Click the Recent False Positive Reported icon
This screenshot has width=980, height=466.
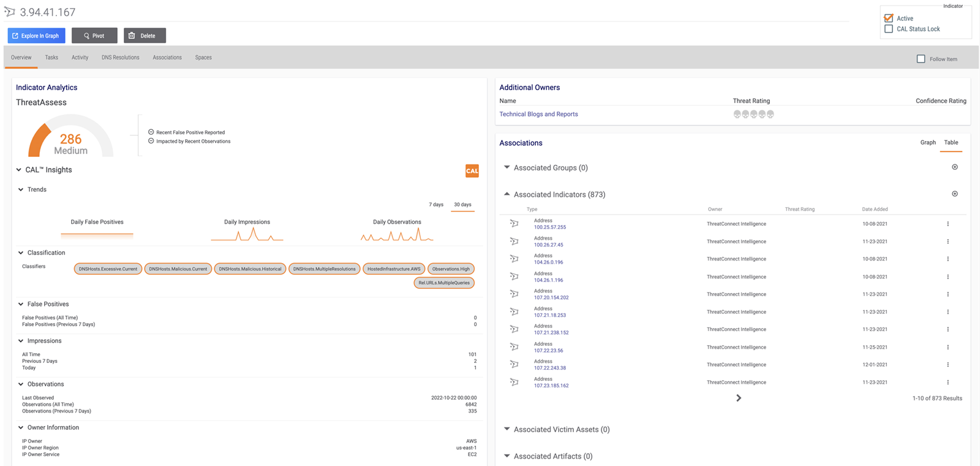[x=151, y=132]
